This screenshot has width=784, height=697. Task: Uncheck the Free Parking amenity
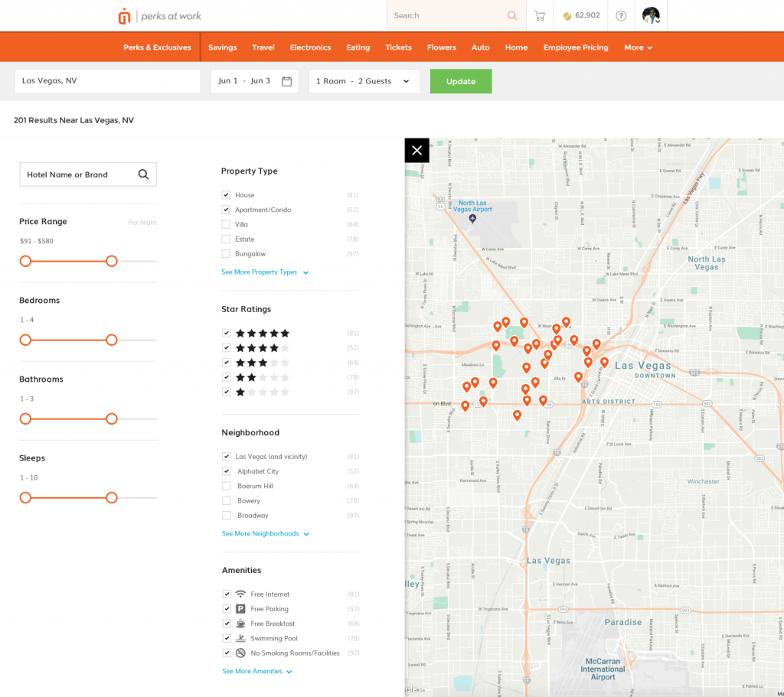point(227,609)
